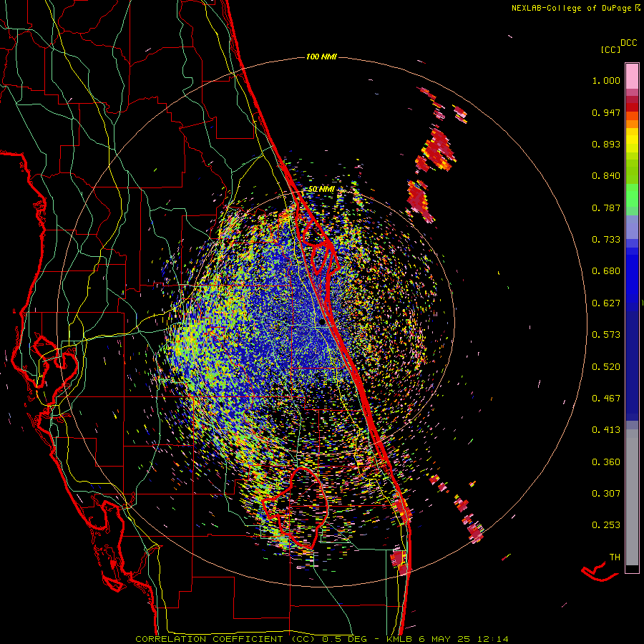Select the 0.840 scale value
This screenshot has height=644, width=644.
tap(606, 176)
